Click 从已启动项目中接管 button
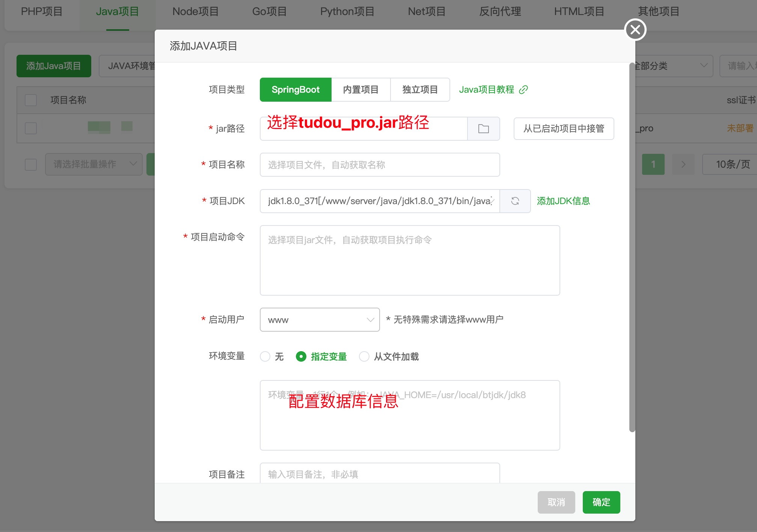 click(x=563, y=129)
